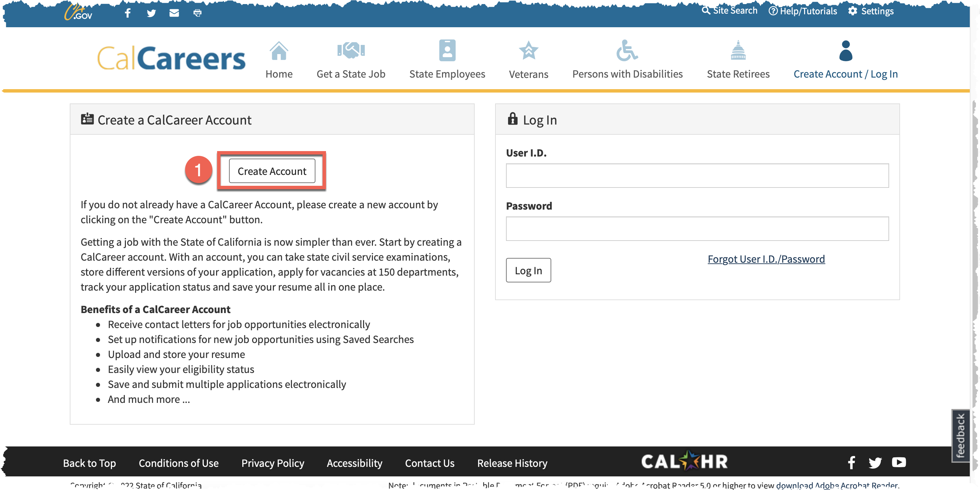Open the feedback side tab
980x490 pixels.
[x=960, y=436]
